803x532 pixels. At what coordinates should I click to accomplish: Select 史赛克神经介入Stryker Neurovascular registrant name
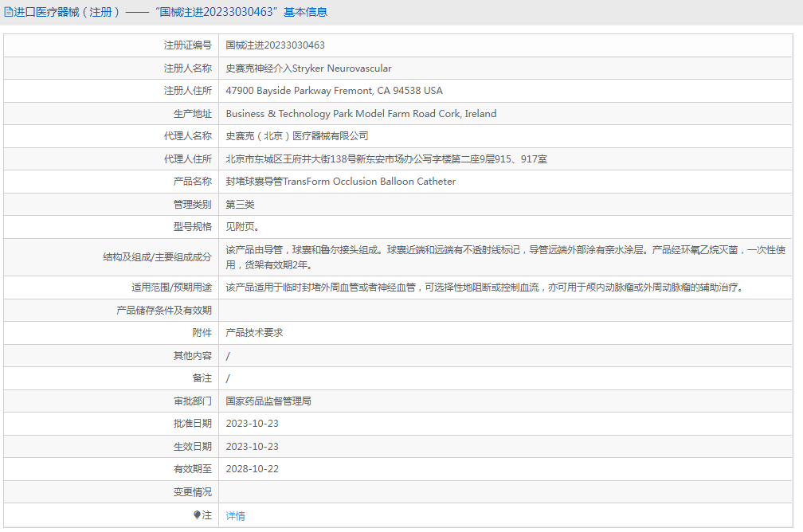[308, 68]
